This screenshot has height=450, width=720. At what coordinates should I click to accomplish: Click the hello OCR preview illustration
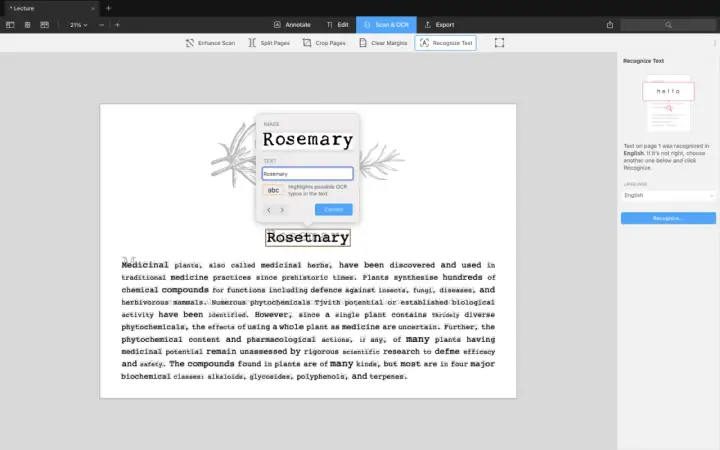(668, 103)
